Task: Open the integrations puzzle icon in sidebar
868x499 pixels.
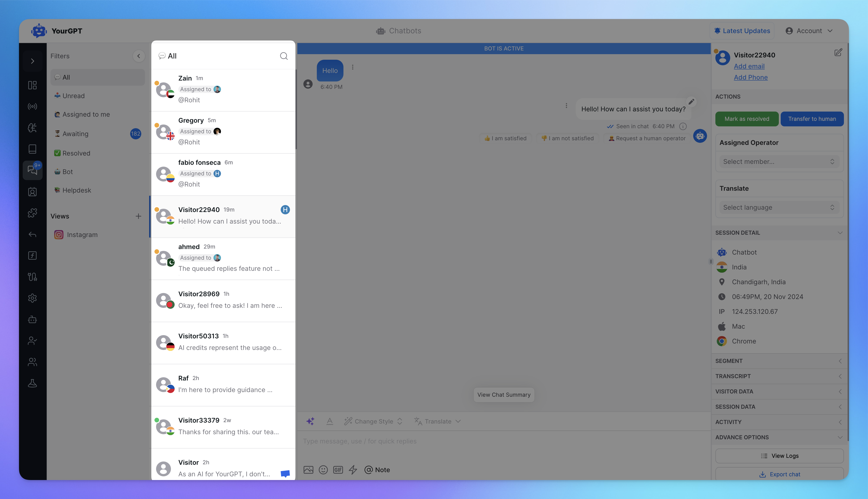Action: (x=33, y=213)
